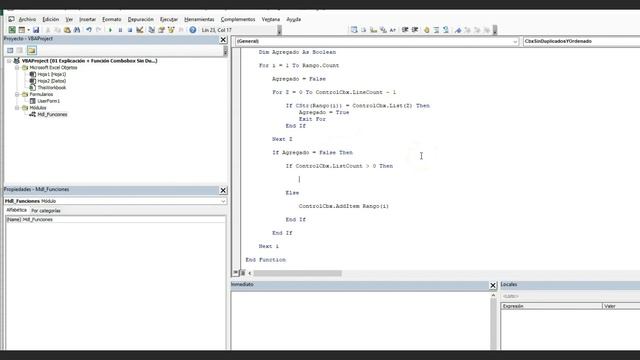
Task: Click the Quick Info icon in Edit toolbar
Action: click(373, 30)
